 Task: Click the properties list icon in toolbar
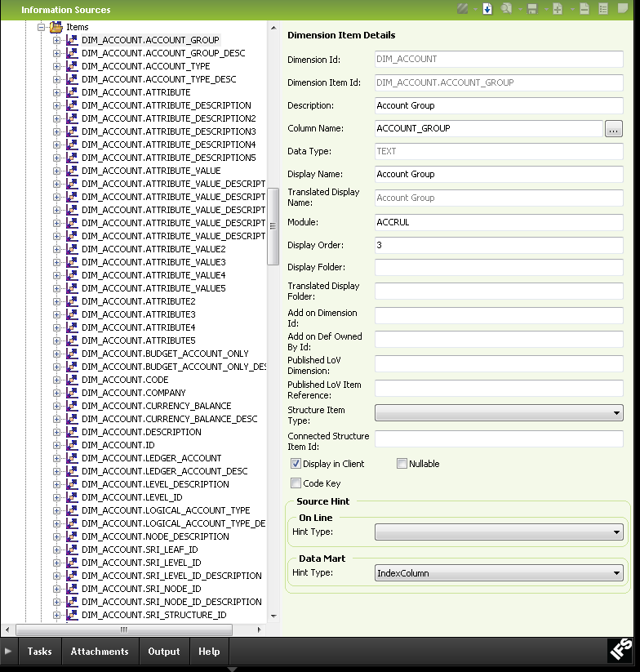pyautogui.click(x=603, y=9)
